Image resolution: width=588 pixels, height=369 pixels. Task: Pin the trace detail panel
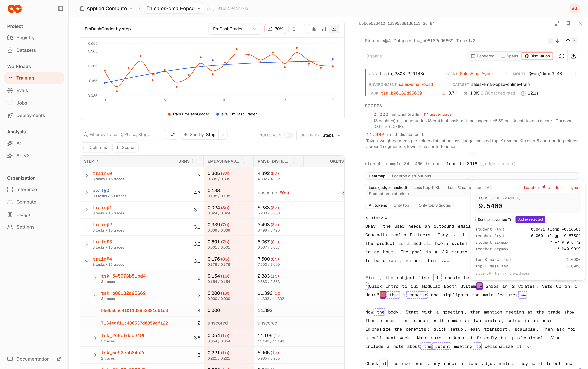coord(569,23)
